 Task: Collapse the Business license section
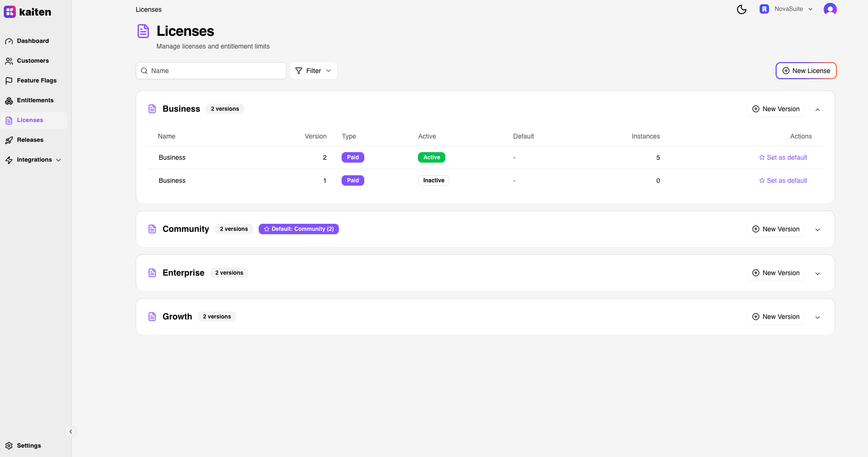pos(818,109)
